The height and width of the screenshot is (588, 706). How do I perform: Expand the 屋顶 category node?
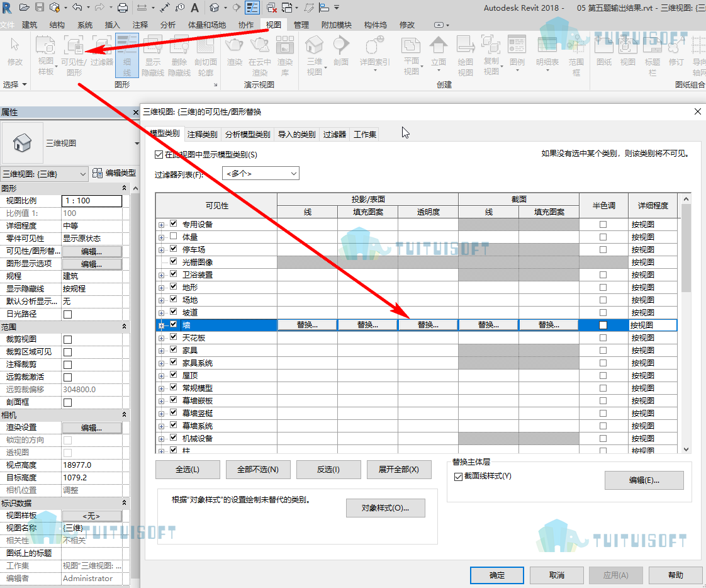tap(161, 376)
